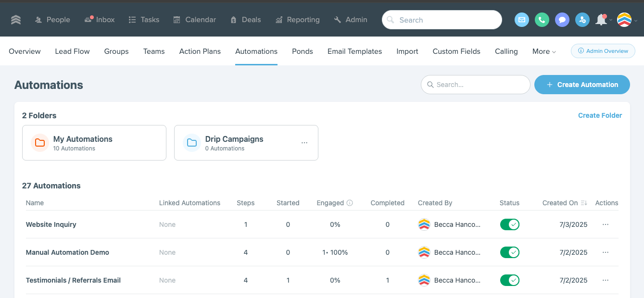The height and width of the screenshot is (298, 644).
Task: Open the notifications bell
Action: [x=601, y=20]
